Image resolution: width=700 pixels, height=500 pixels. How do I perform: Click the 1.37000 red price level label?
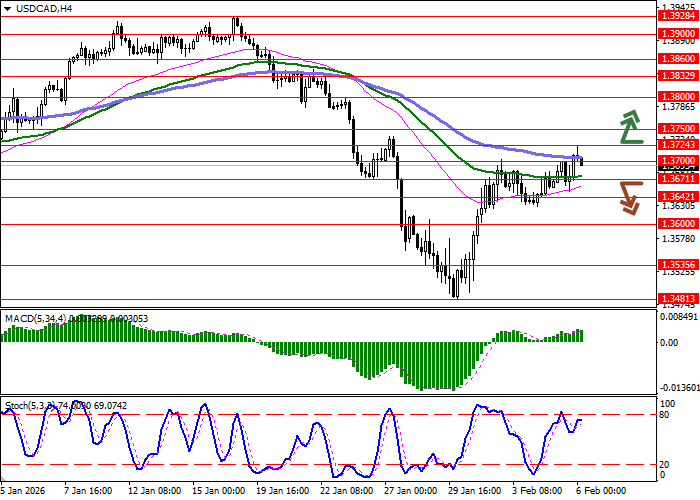(678, 161)
